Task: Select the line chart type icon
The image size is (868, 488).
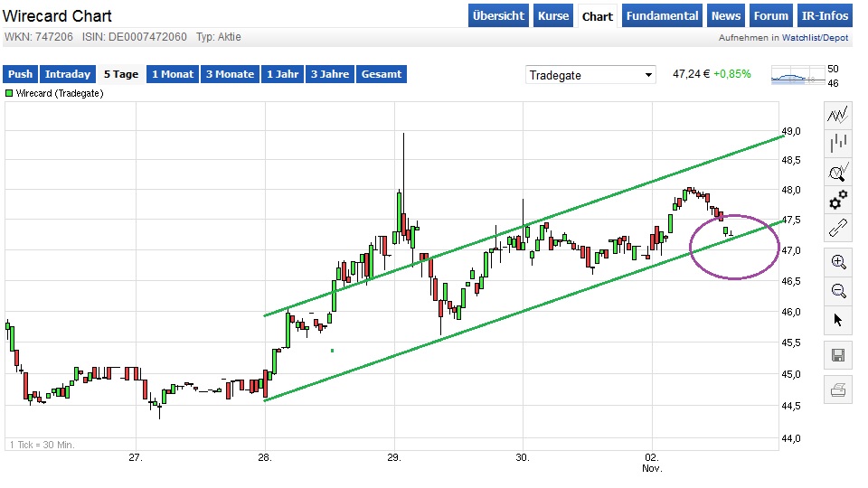Action: click(x=837, y=115)
